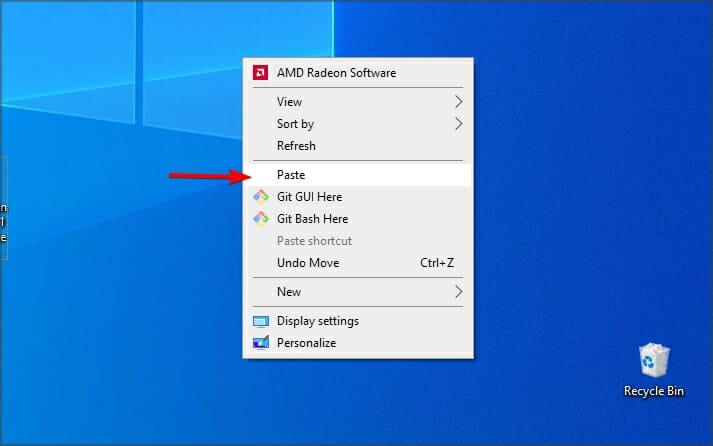Open Display settings text entry
Screen dimensions: 713x446
click(318, 321)
